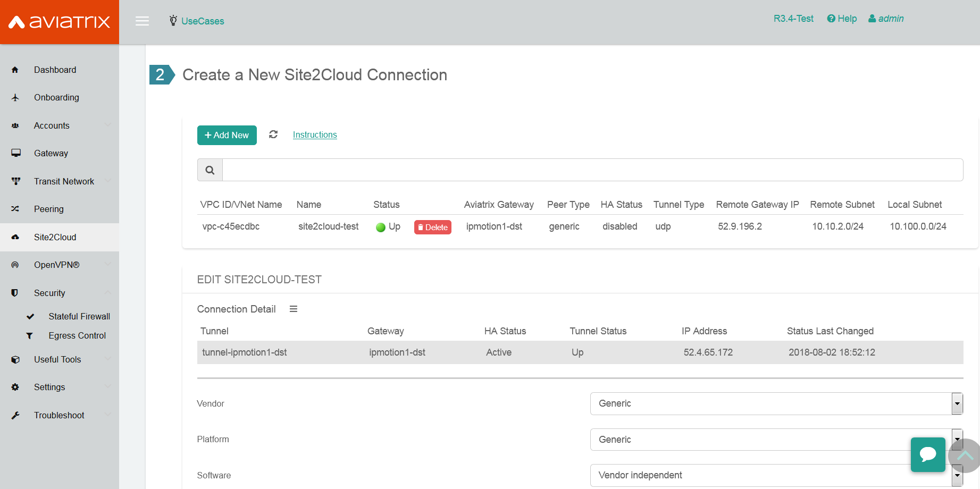Image resolution: width=980 pixels, height=489 pixels.
Task: Open the Instructions link
Action: pyautogui.click(x=315, y=135)
